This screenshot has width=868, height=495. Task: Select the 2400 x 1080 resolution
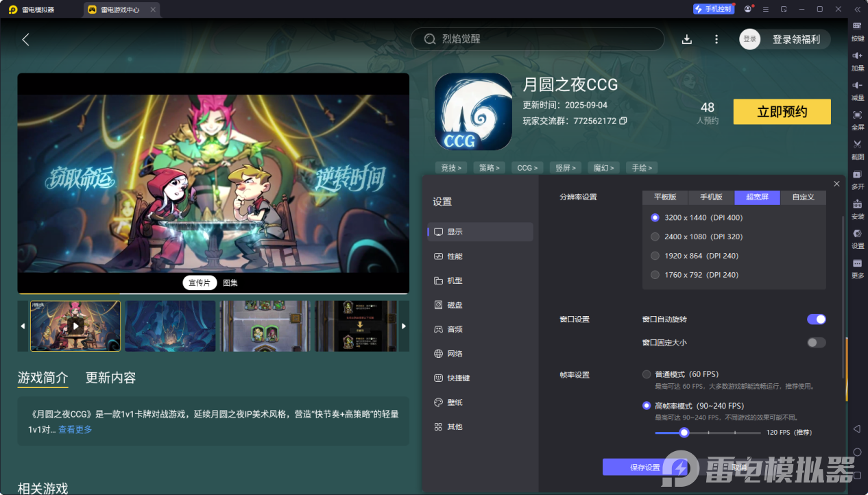[655, 237]
